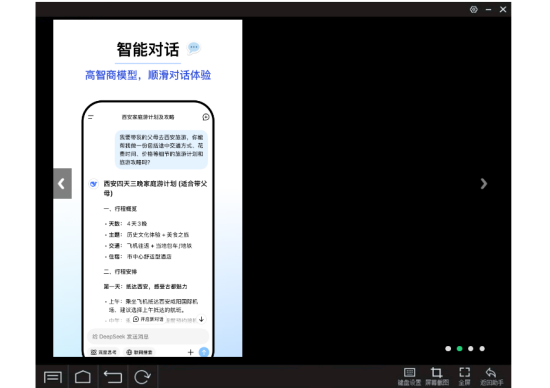Select the green second carousel dot
The width and height of the screenshot is (550, 388).
coord(460,348)
